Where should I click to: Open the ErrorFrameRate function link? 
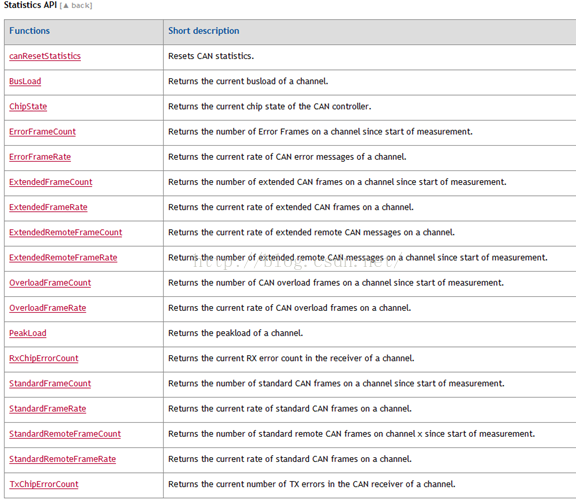pos(40,157)
